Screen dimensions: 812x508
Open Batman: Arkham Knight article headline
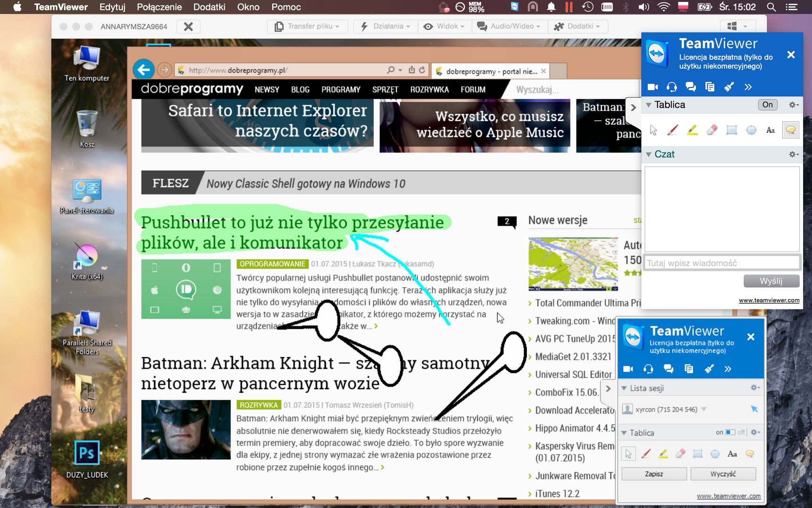coord(316,373)
